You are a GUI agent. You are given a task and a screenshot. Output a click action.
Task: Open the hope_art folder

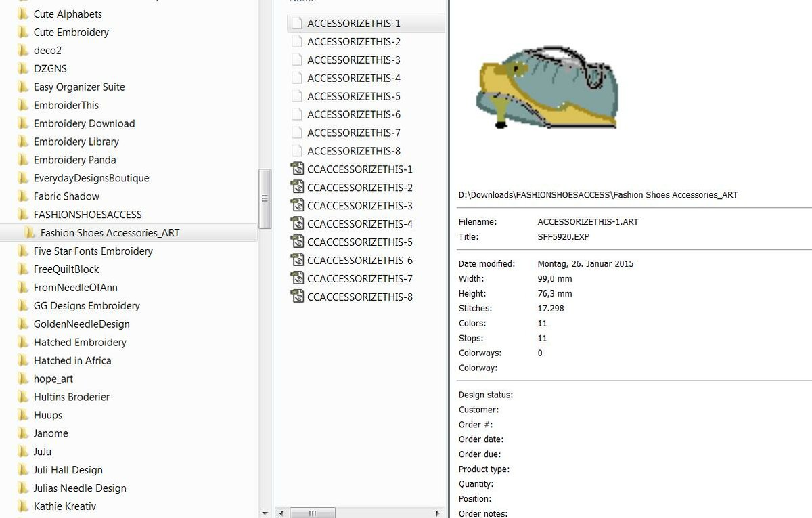coord(53,379)
